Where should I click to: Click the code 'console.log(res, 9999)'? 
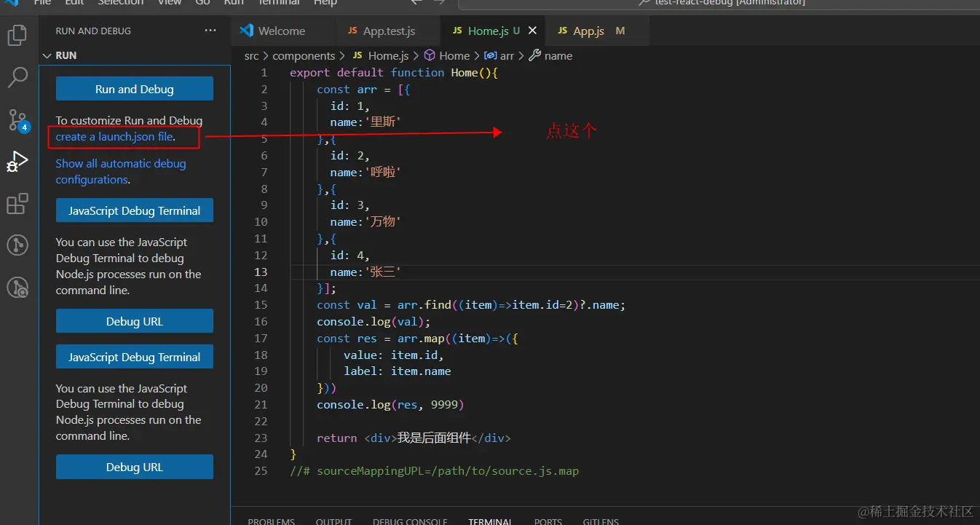click(390, 405)
